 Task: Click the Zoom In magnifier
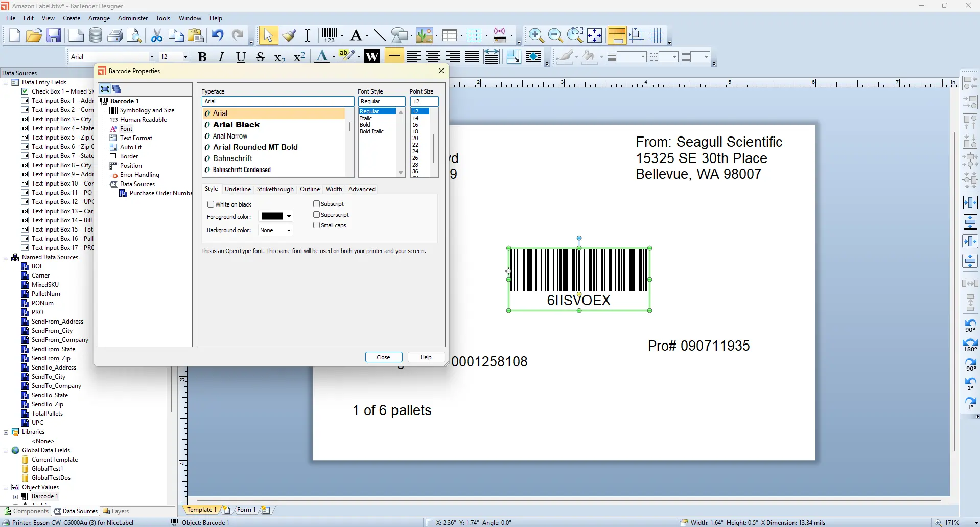pos(536,35)
